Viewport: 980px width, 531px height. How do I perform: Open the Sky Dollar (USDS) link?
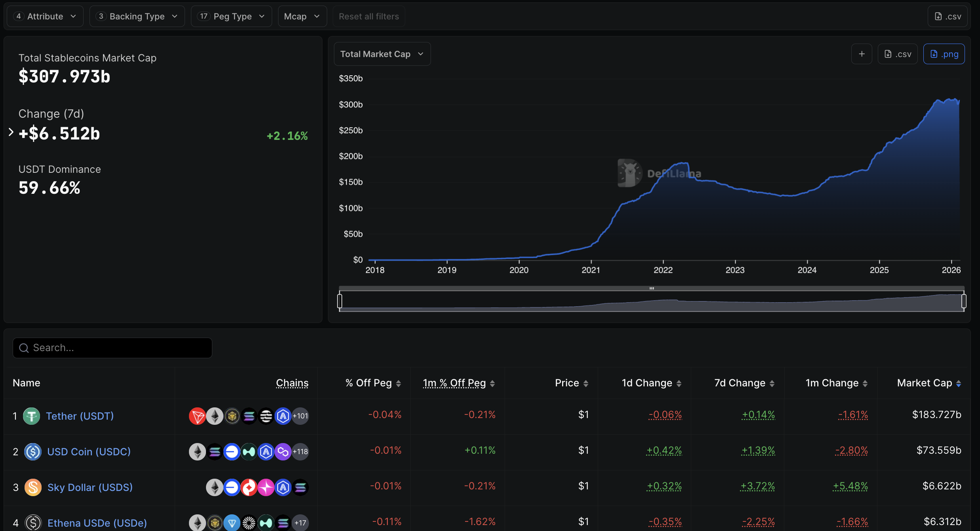click(90, 487)
